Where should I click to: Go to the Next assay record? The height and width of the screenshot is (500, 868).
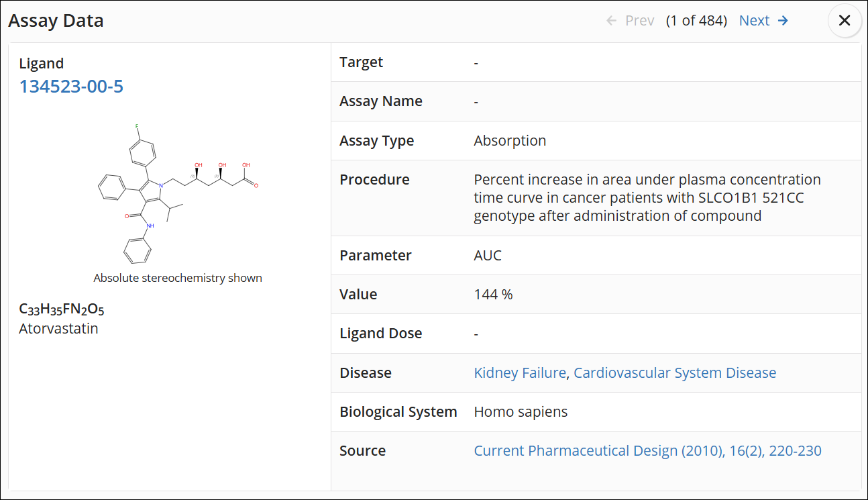tap(763, 21)
